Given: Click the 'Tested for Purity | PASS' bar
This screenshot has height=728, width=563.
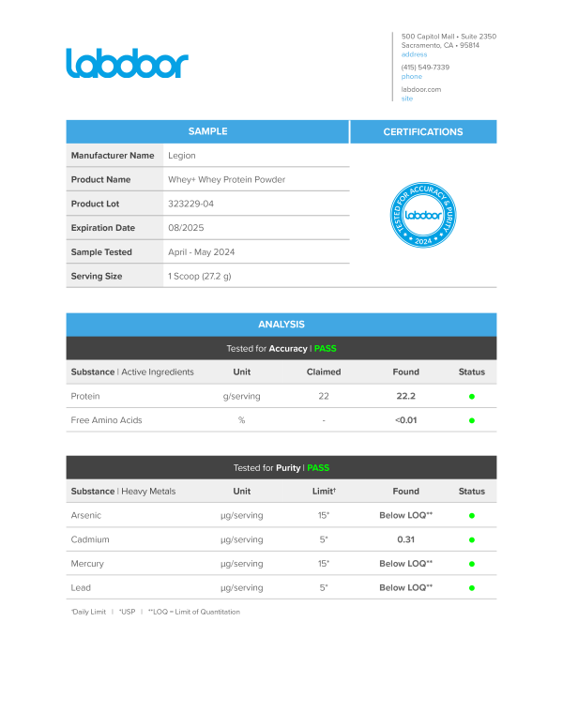Looking at the screenshot, I should point(281,467).
